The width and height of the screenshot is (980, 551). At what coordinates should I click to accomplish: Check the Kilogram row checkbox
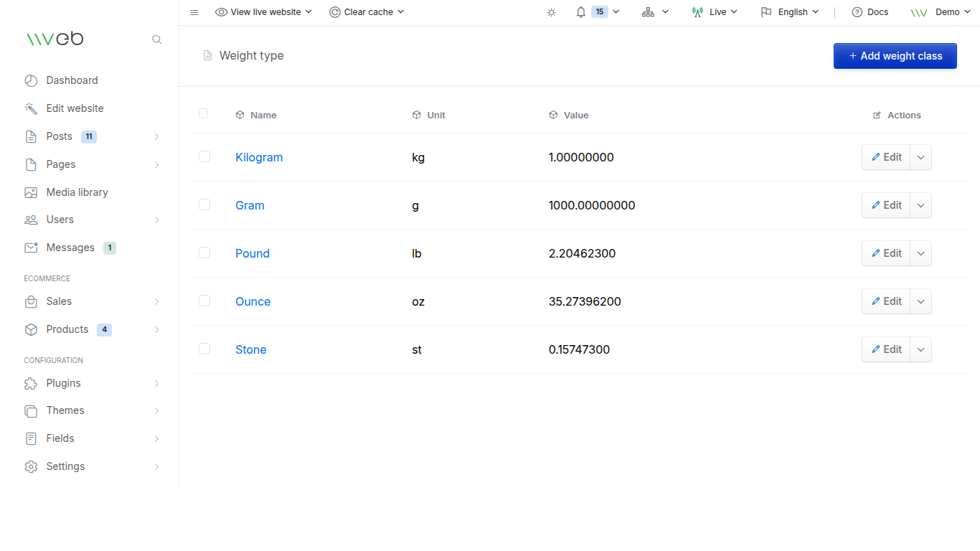click(x=204, y=156)
